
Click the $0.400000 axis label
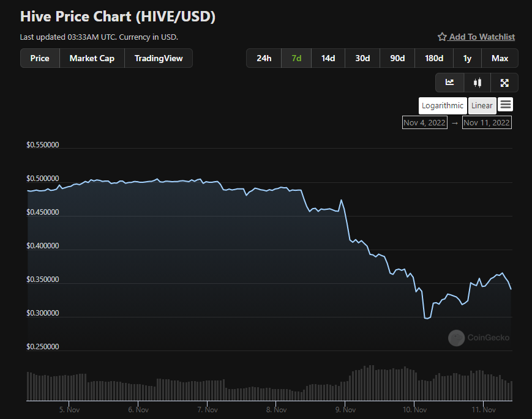pos(43,245)
